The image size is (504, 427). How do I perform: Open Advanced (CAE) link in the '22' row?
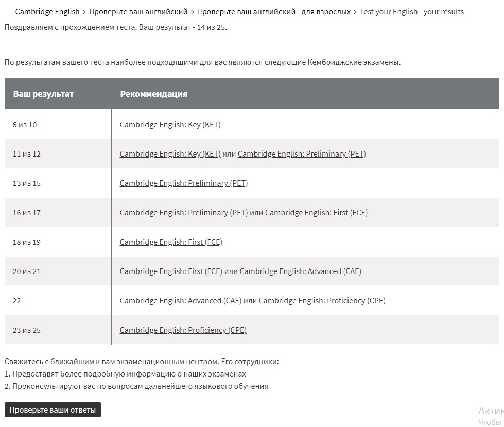180,301
